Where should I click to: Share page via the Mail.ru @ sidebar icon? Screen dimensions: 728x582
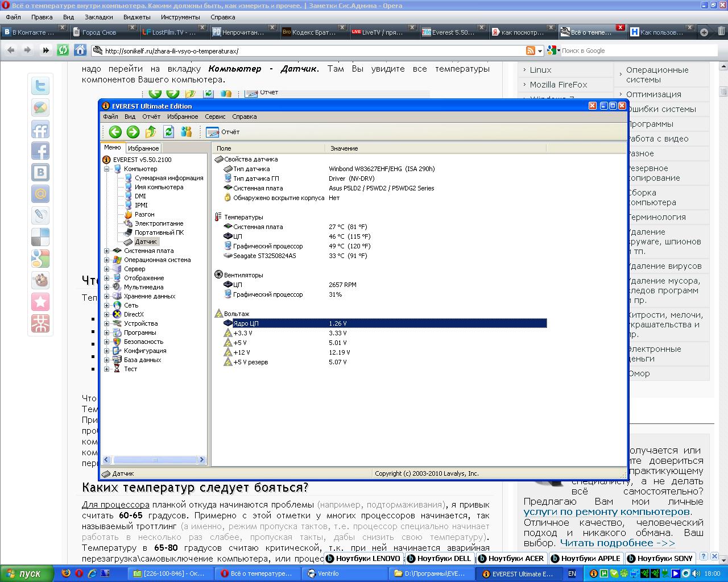[x=40, y=194]
